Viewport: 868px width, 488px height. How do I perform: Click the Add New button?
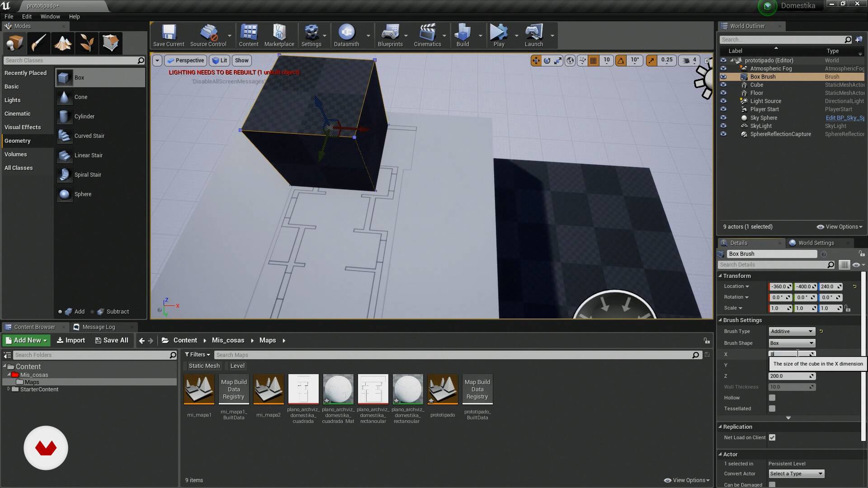pyautogui.click(x=26, y=340)
